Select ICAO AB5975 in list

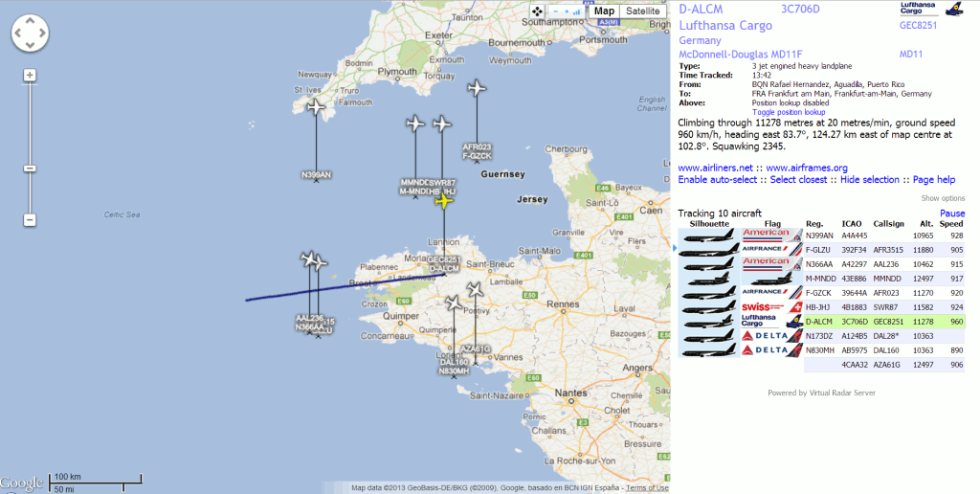point(855,350)
